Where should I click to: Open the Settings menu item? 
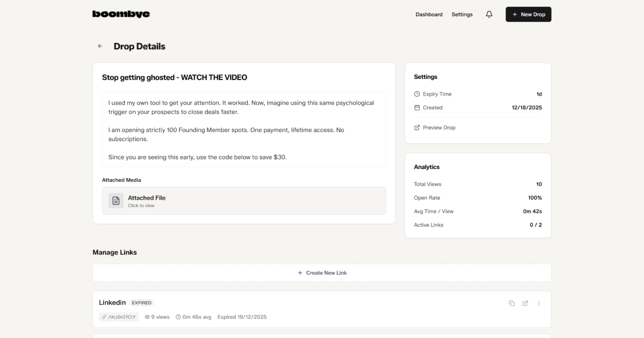pyautogui.click(x=462, y=14)
